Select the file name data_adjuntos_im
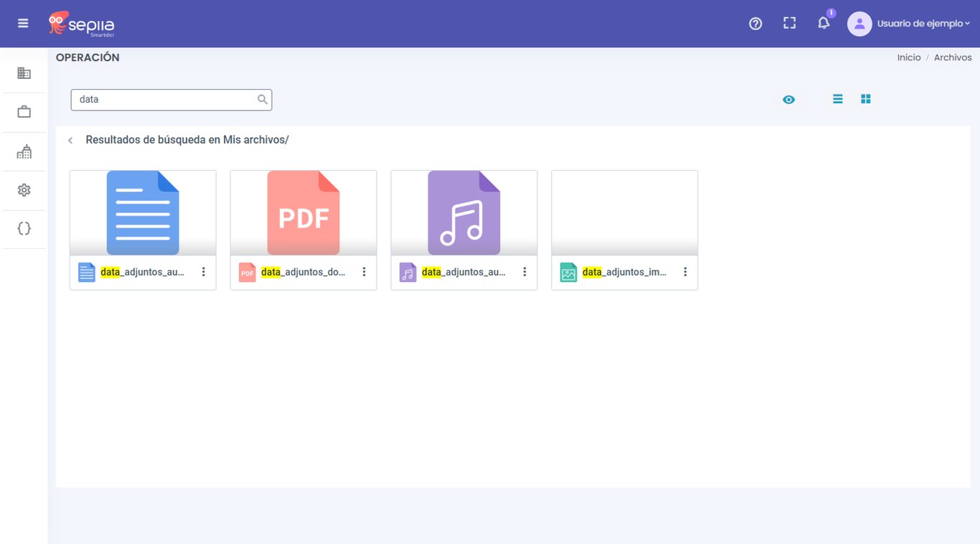 (x=625, y=273)
